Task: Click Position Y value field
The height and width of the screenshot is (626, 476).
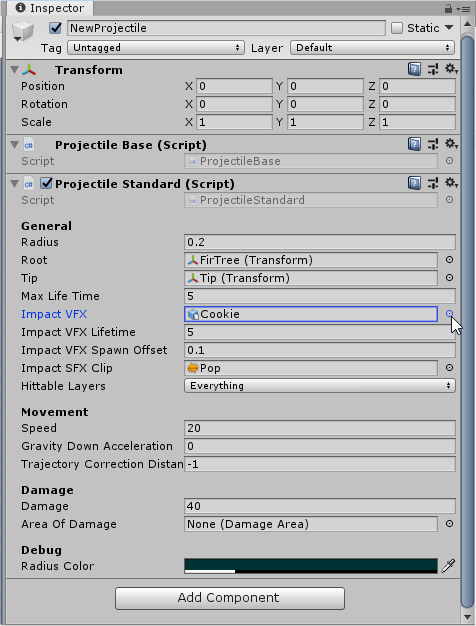Action: pyautogui.click(x=325, y=86)
